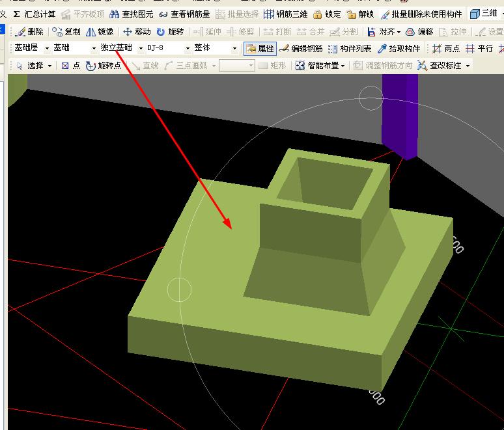Image resolution: width=504 pixels, height=430 pixels.
Task: Click the 平齐板顶 button
Action: (x=83, y=14)
